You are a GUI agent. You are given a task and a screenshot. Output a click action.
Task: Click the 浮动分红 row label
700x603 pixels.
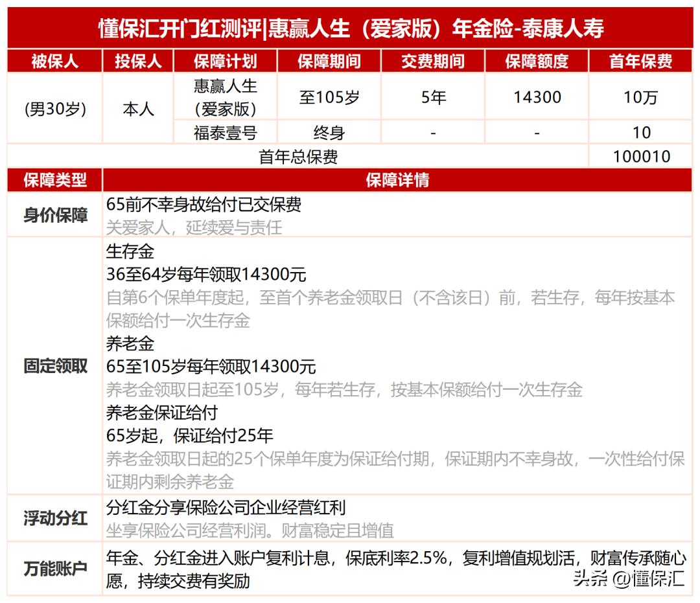pos(55,518)
